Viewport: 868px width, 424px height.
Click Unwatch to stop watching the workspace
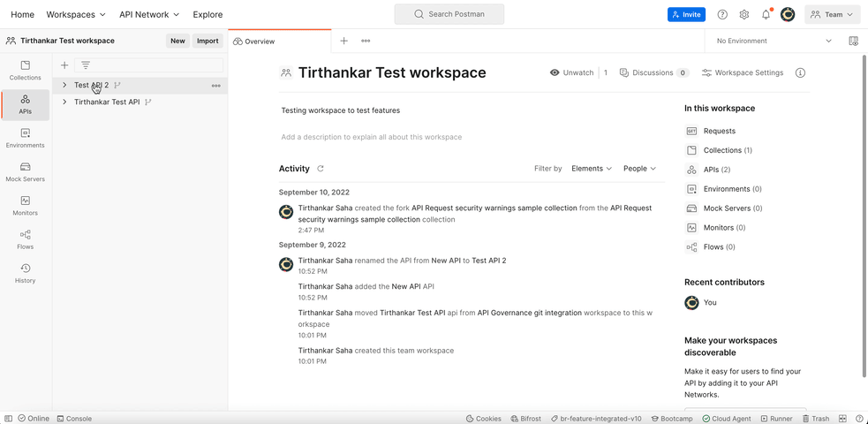(572, 72)
